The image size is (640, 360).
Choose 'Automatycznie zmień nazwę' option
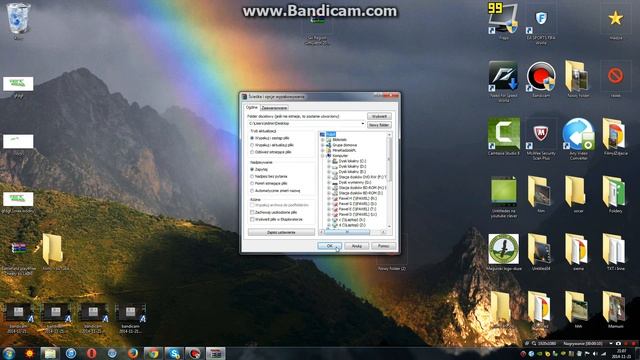(252, 191)
